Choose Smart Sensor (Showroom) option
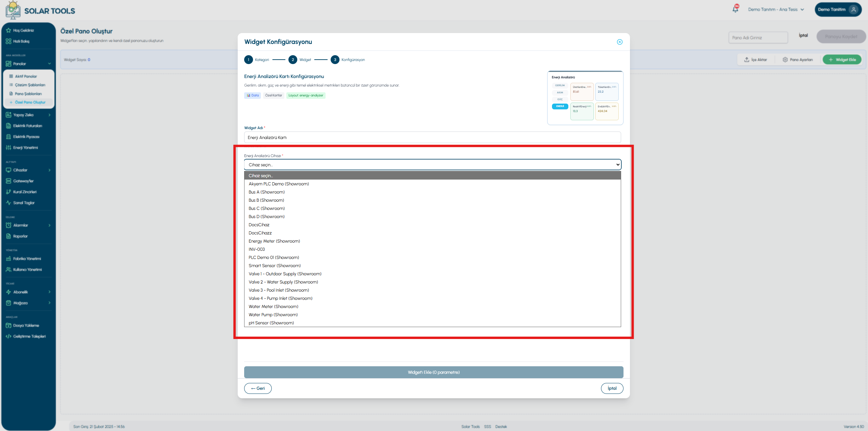 [x=432, y=266]
